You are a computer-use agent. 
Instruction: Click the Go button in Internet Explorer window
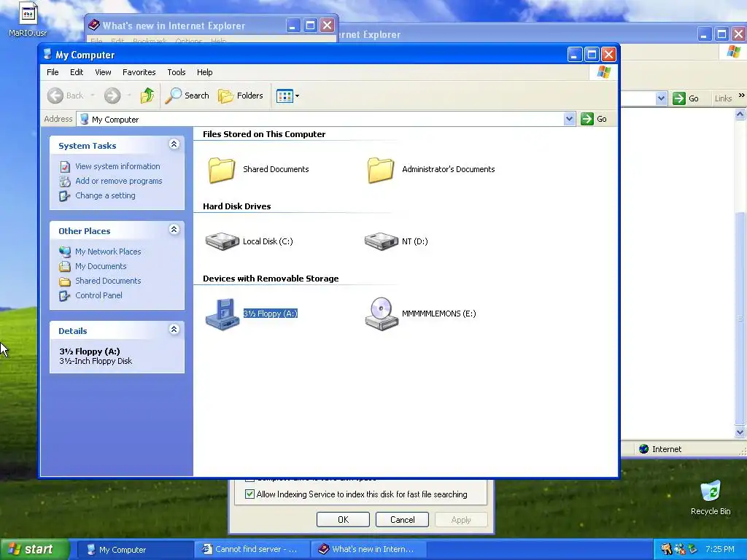pyautogui.click(x=686, y=98)
